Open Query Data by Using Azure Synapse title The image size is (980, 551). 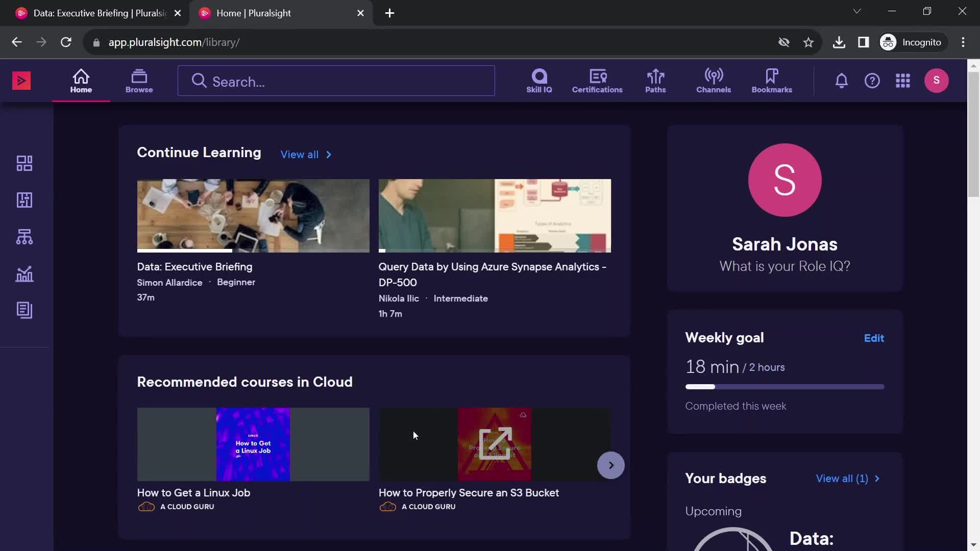pos(493,274)
